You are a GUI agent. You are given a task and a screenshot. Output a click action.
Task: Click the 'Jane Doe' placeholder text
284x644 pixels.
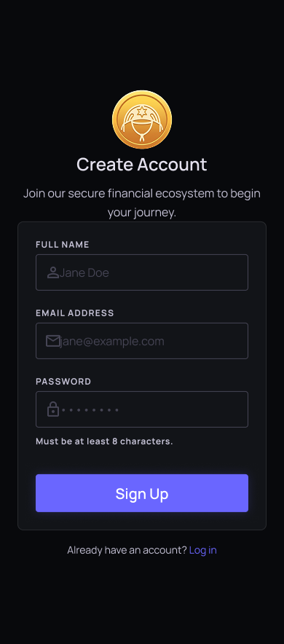tap(84, 272)
